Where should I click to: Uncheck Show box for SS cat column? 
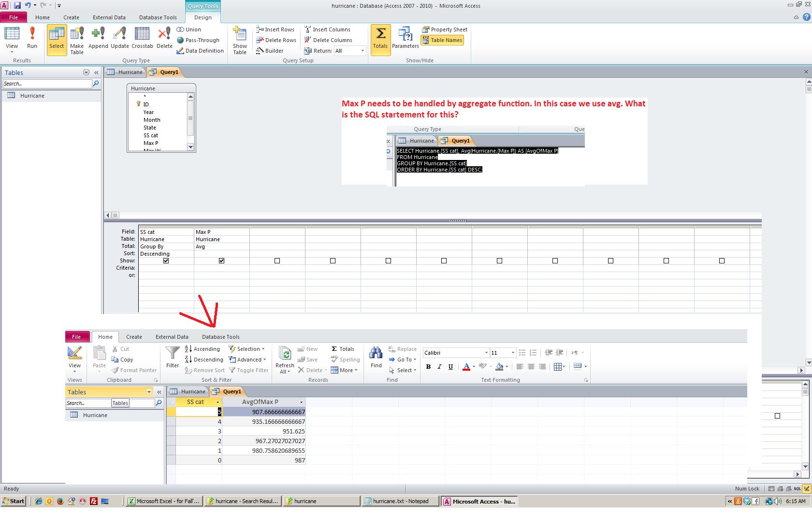[166, 260]
